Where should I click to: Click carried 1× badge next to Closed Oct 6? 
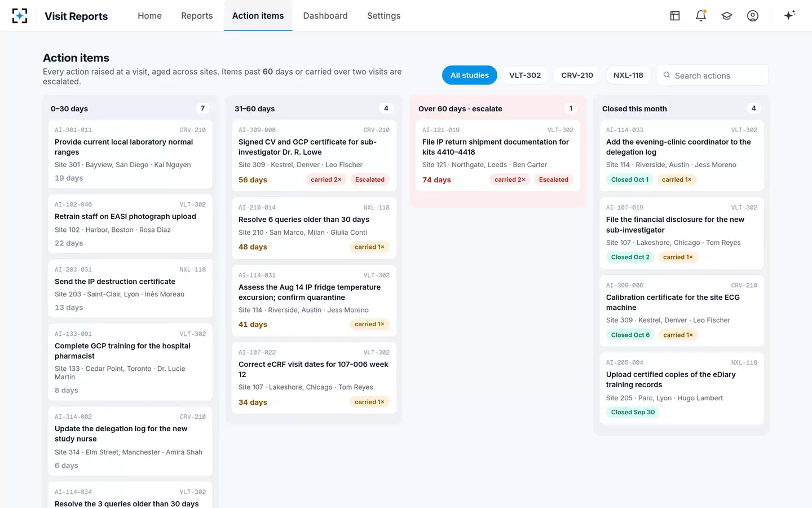(678, 335)
